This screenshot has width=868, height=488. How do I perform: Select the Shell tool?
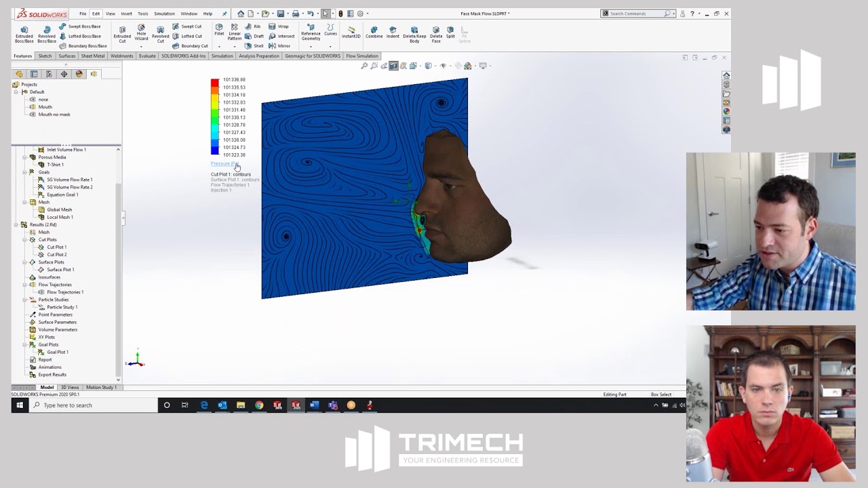tap(254, 46)
